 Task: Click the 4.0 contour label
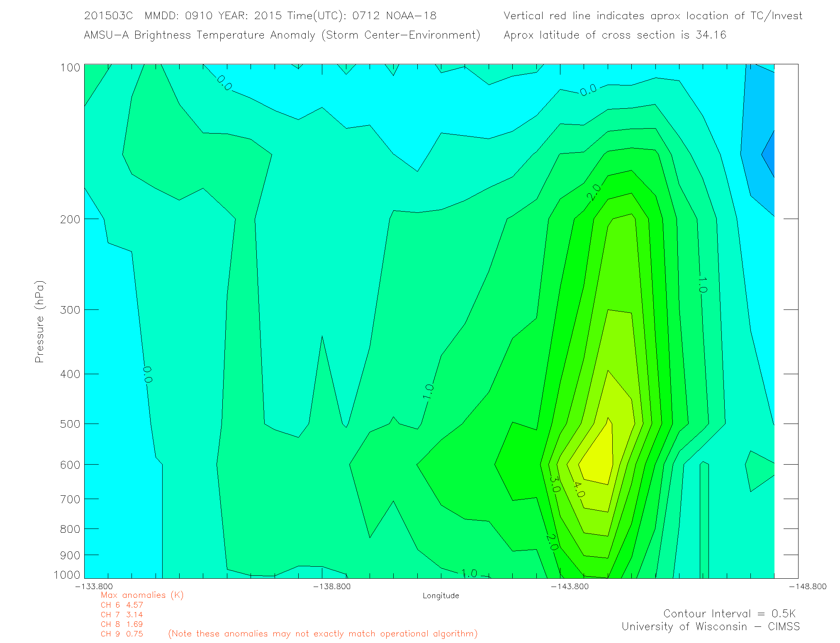coord(579,490)
